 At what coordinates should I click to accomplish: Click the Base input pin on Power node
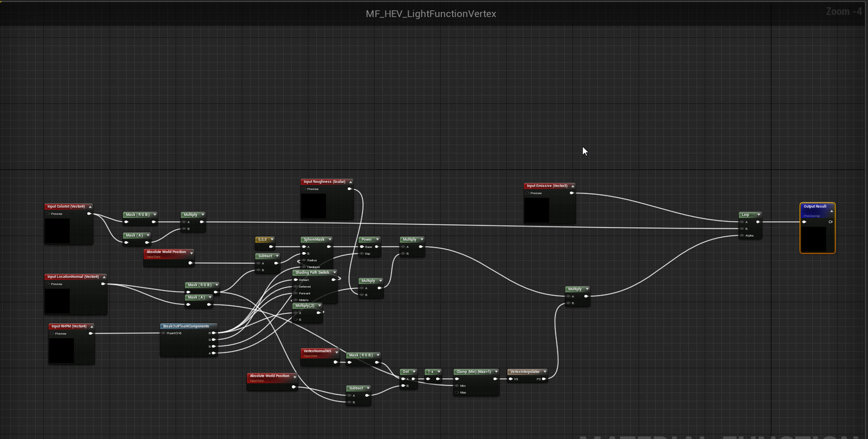click(x=362, y=247)
